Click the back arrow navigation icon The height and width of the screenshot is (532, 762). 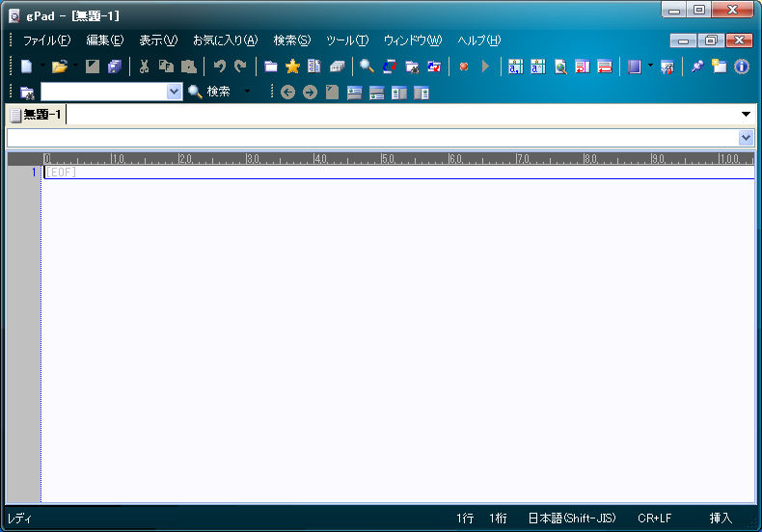(x=287, y=93)
